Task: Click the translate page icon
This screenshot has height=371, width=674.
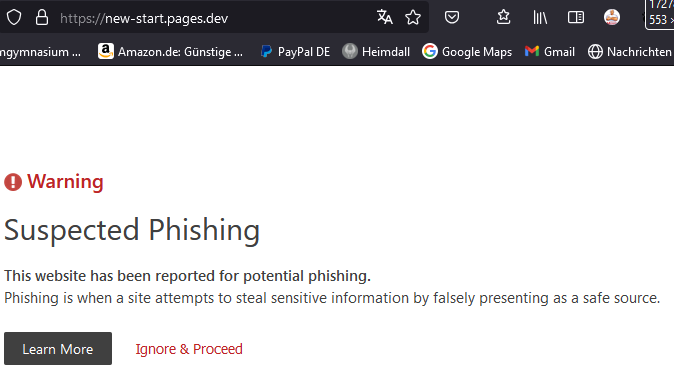Action: pos(385,17)
